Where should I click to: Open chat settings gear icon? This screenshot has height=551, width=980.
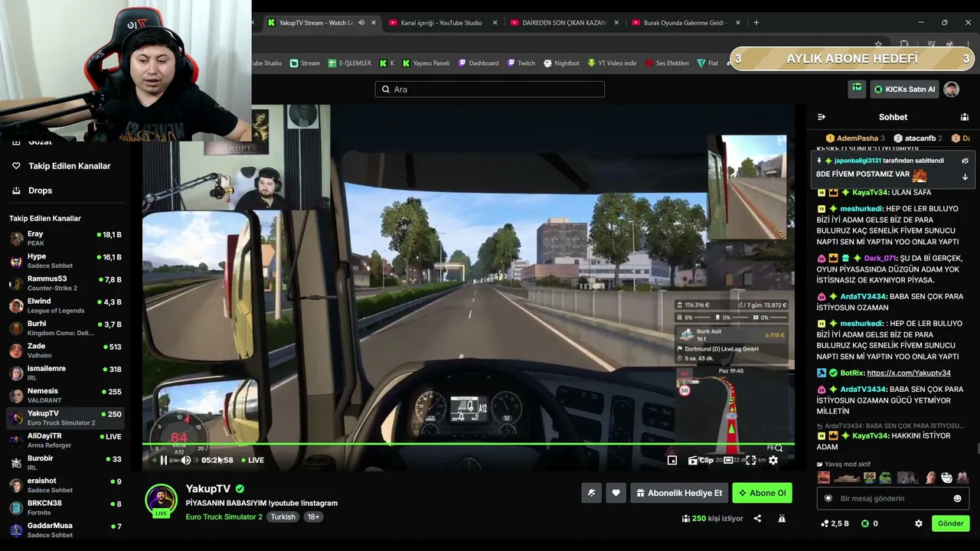[919, 523]
